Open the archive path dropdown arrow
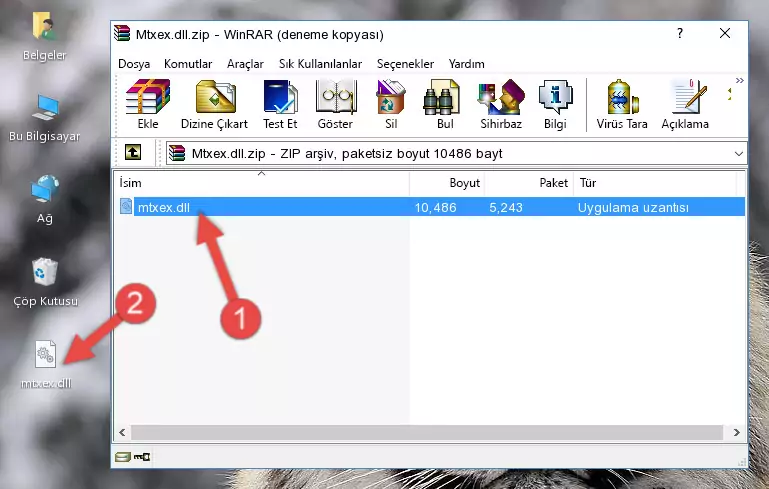Screen dimensions: 769x489 [739, 154]
